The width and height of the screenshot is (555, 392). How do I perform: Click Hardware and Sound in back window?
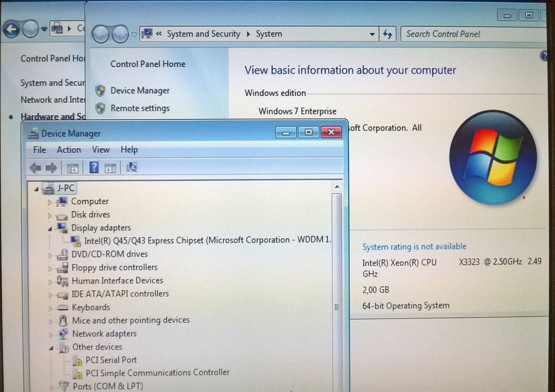pos(53,116)
